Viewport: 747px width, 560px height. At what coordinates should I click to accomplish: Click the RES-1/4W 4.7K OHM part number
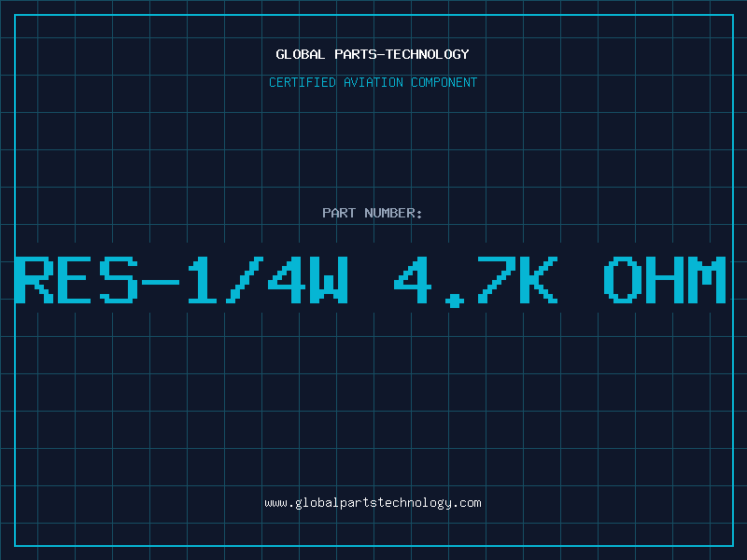click(x=371, y=281)
